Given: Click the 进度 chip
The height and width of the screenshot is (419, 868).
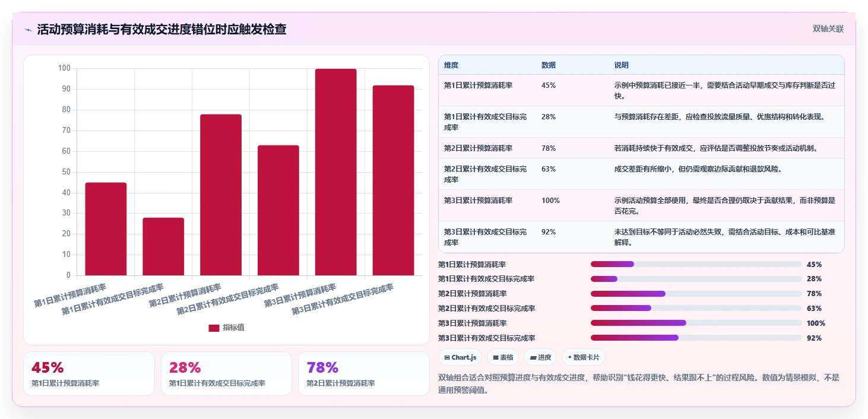Looking at the screenshot, I should 540,357.
